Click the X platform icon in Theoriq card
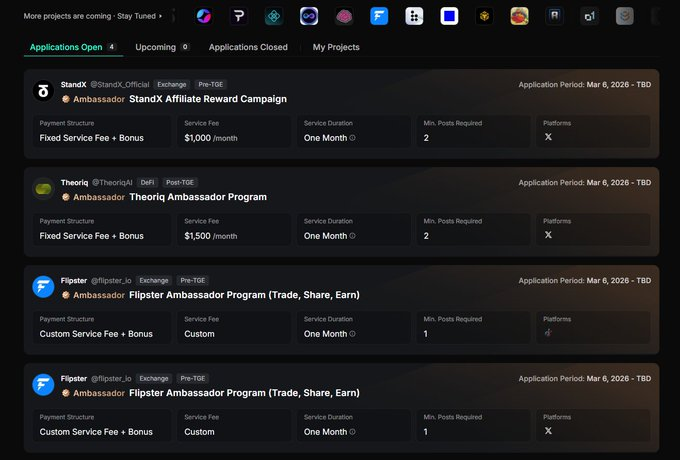 (x=548, y=235)
